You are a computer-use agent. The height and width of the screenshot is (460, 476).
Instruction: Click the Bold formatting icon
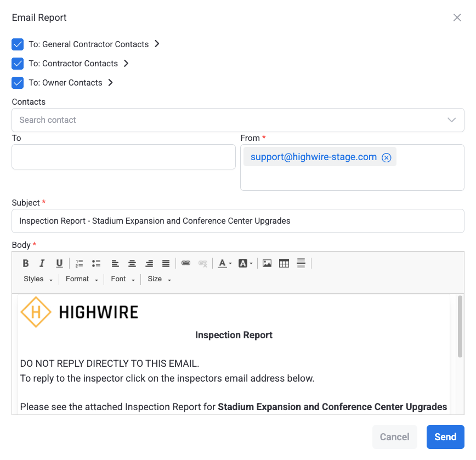pos(26,263)
